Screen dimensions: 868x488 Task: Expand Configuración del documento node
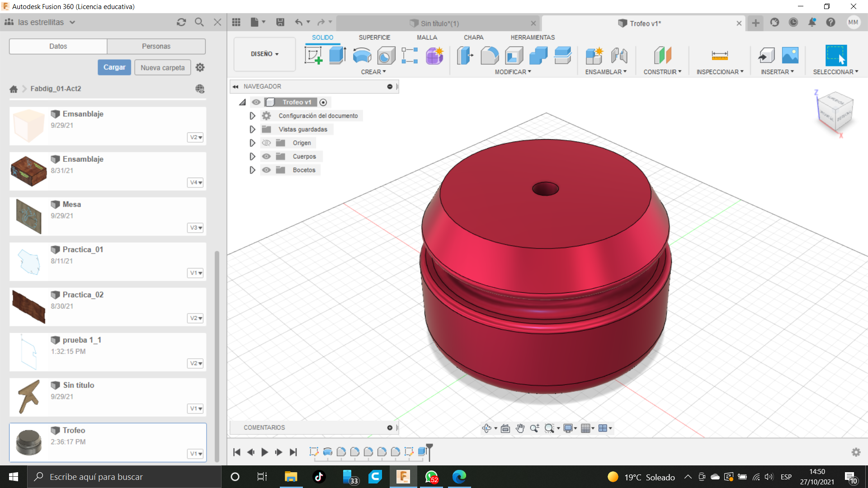pos(252,116)
